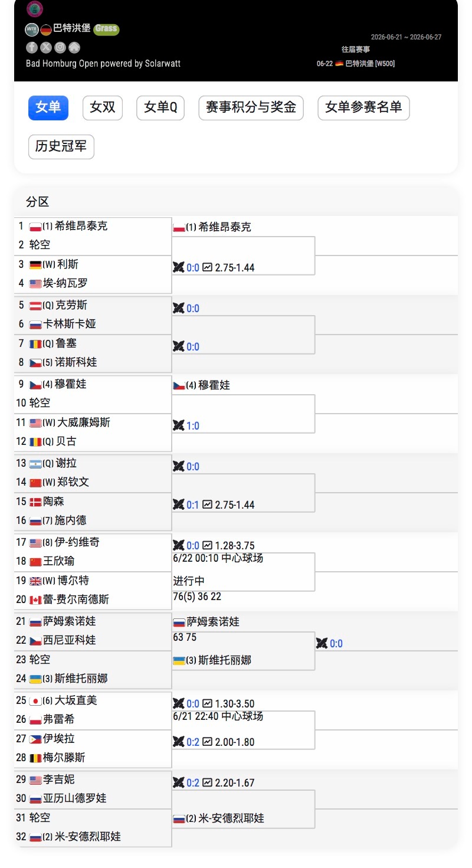Screen dimensions: 472x868
Task: Open the tournament homepage house icon
Action: (x=74, y=48)
